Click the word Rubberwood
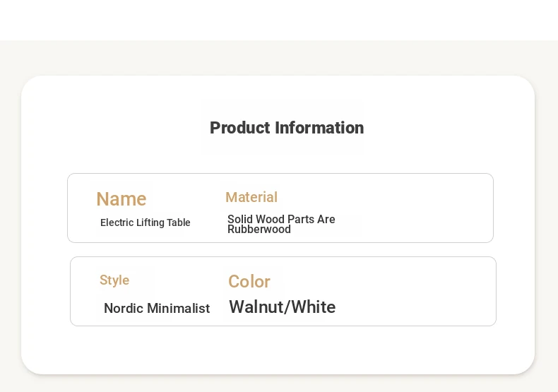 259,230
